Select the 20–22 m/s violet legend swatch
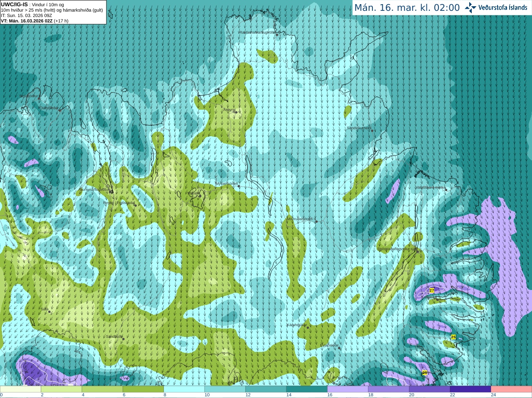 (430, 389)
